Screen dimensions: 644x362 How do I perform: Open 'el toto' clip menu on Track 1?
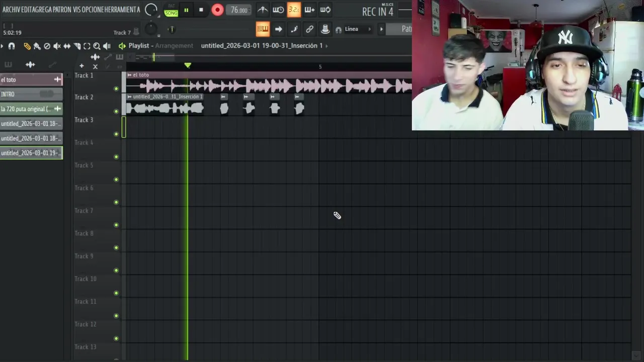tap(129, 75)
